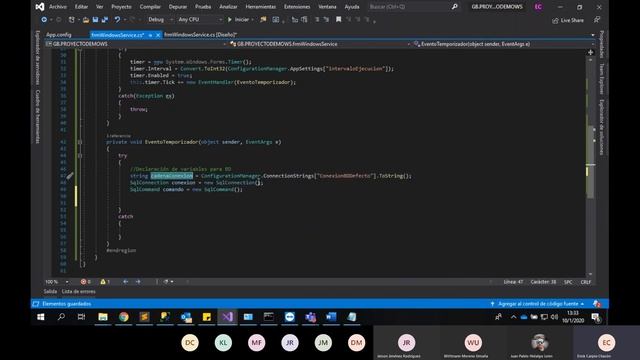
Task: Open Cuadro de herramientas side panel
Action: (x=37, y=117)
